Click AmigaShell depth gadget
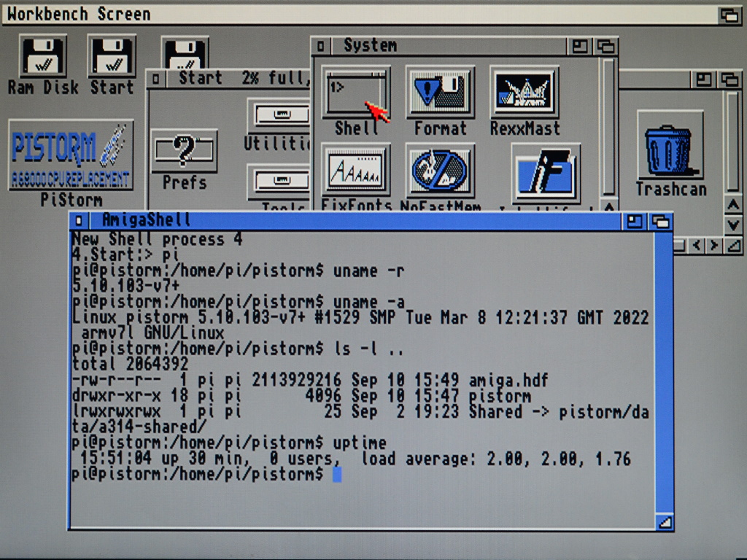Image resolution: width=747 pixels, height=560 pixels. [660, 222]
